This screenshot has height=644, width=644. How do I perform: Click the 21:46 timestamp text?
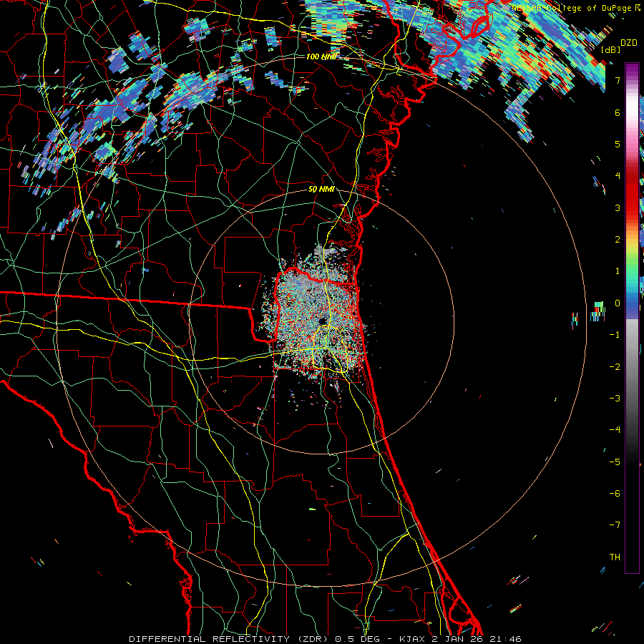(x=507, y=639)
